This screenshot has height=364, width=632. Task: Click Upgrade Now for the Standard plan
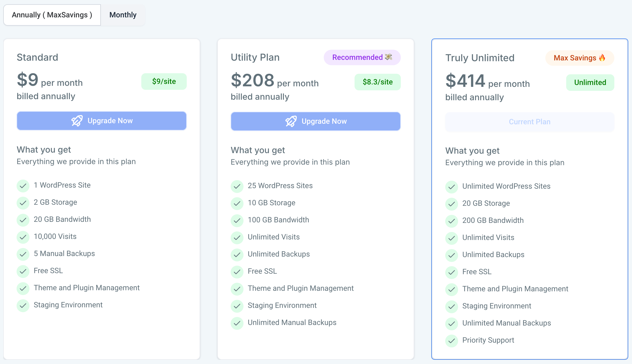(x=102, y=121)
